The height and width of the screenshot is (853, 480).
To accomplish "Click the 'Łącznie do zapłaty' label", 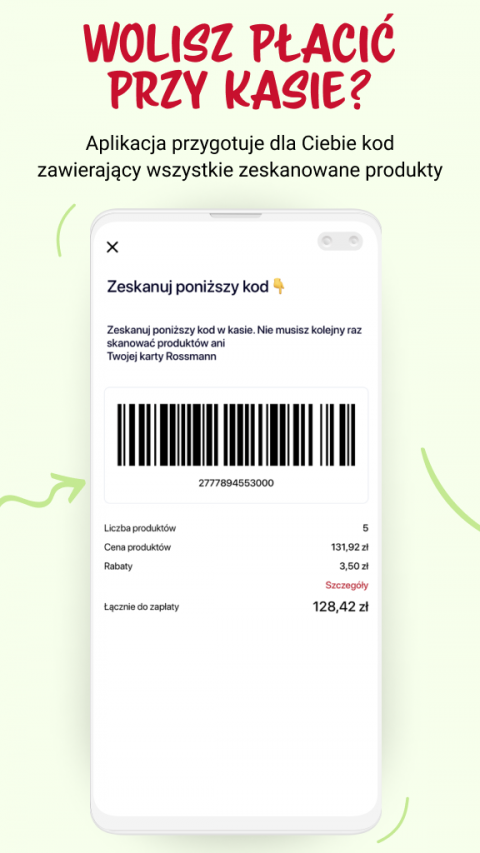I will [141, 607].
